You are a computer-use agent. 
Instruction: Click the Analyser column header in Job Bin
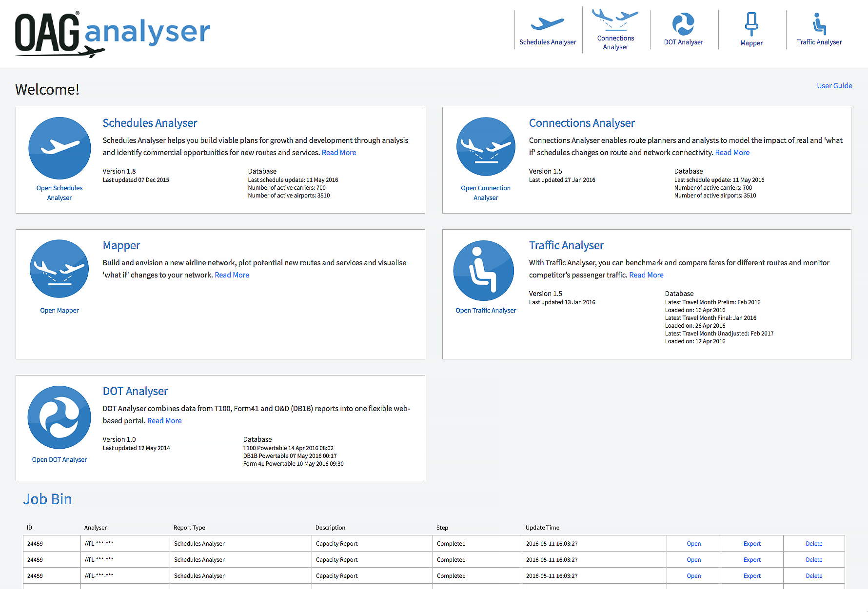tap(95, 528)
